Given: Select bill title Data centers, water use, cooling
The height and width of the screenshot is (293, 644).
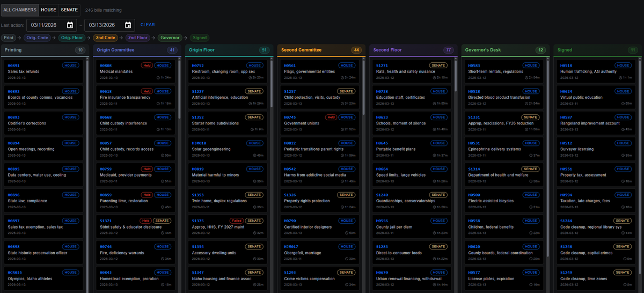Looking at the screenshot, I should pos(37,174).
